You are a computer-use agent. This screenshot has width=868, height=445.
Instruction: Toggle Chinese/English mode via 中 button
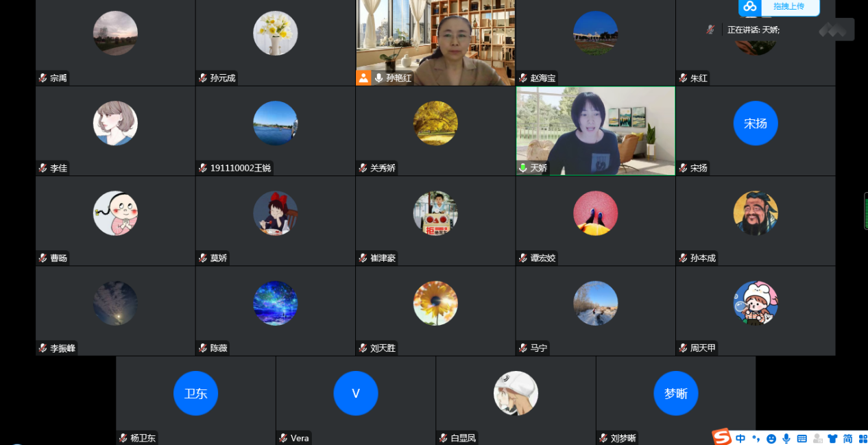tap(740, 439)
